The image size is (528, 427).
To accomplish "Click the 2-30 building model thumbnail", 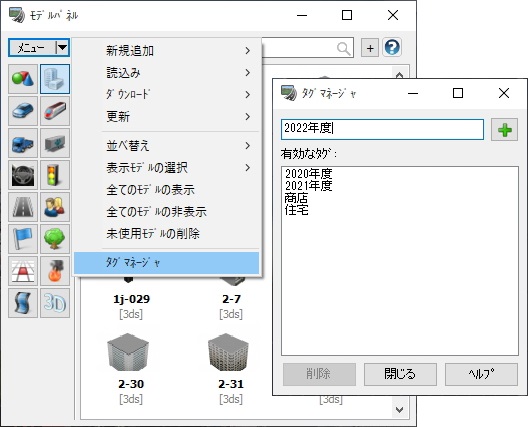I will [x=128, y=352].
